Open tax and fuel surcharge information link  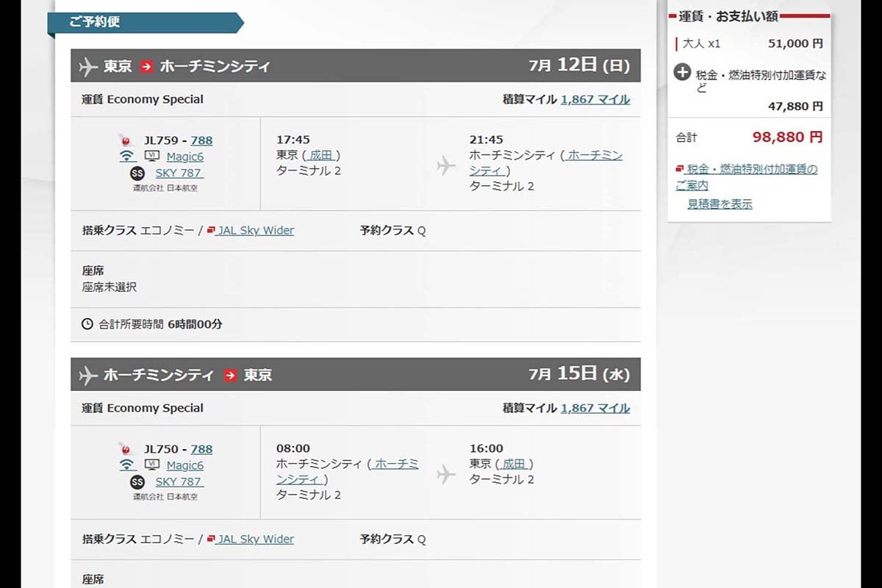(746, 177)
